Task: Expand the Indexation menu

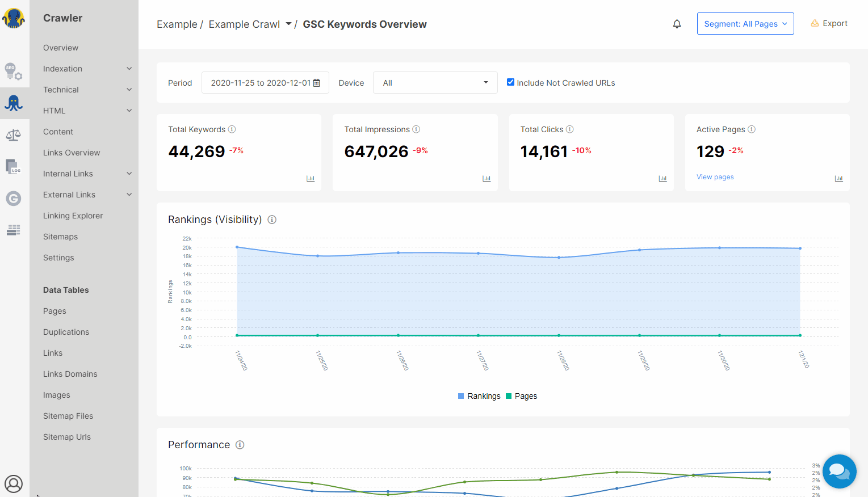Action: click(x=87, y=69)
